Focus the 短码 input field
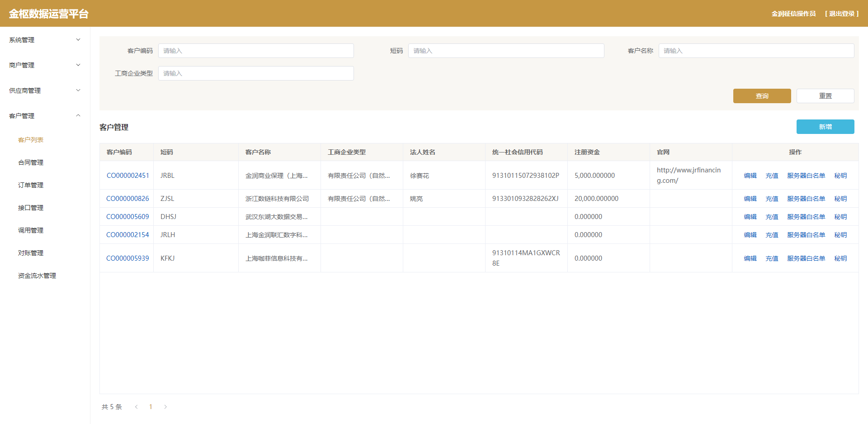Viewport: 868px width, 424px height. pyautogui.click(x=506, y=51)
